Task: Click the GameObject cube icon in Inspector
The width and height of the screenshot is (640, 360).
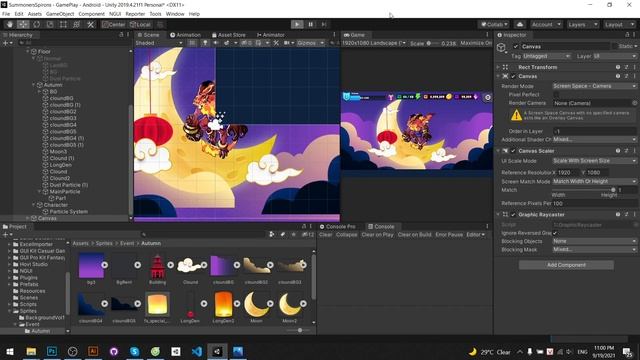Action: [x=501, y=48]
